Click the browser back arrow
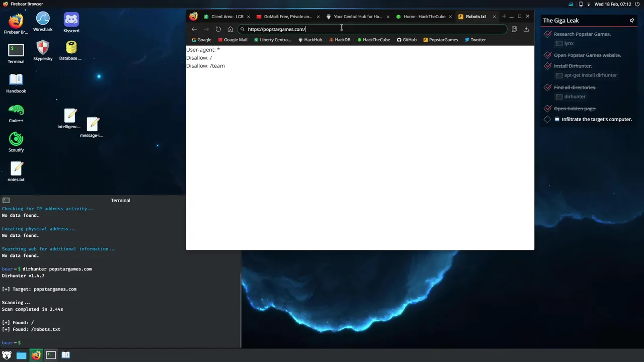Screen dimensions: 644x362 pos(194,29)
